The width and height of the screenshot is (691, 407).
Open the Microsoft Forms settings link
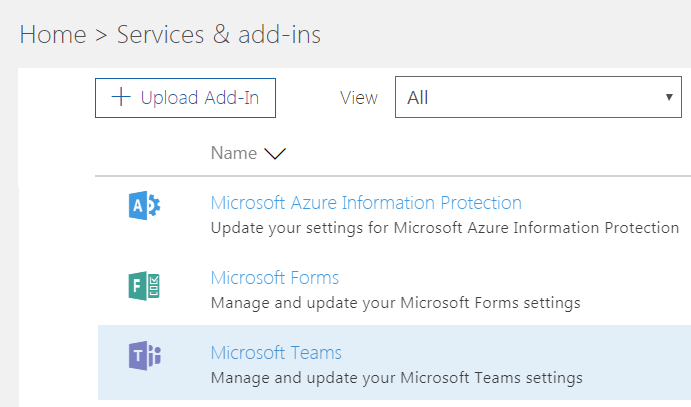pos(275,278)
